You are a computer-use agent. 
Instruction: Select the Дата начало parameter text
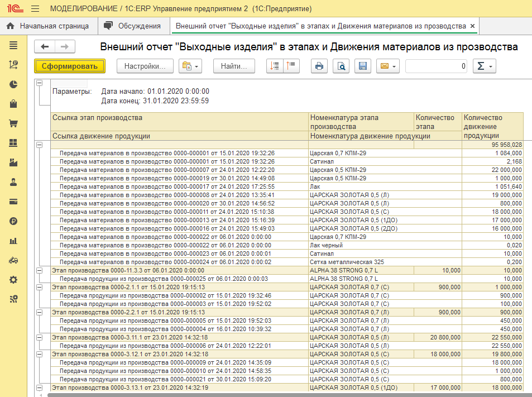155,91
